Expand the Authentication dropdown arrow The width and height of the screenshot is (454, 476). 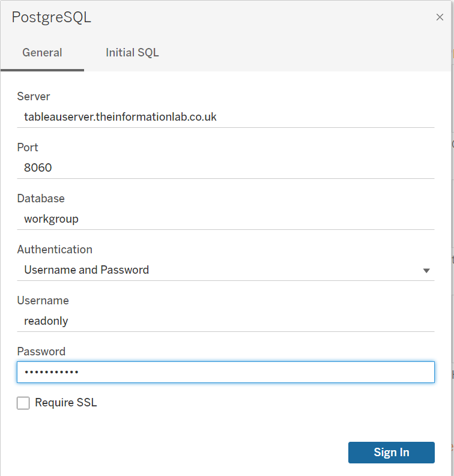[426, 271]
